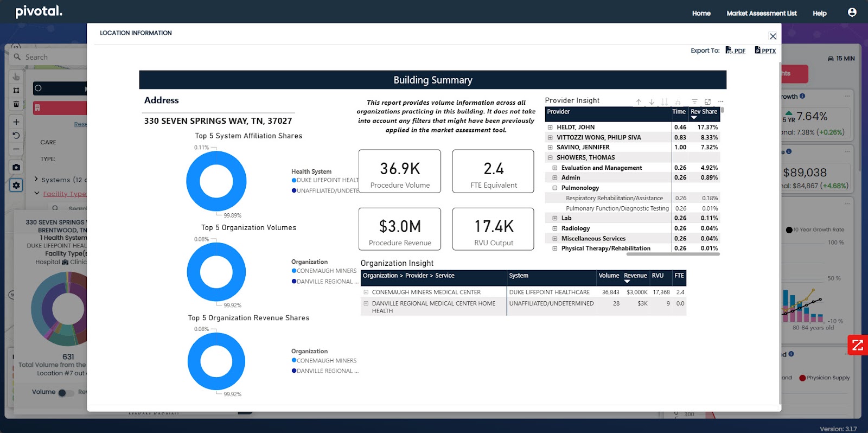Export the report via PDF link
Image resolution: width=868 pixels, height=433 pixels.
[739, 51]
